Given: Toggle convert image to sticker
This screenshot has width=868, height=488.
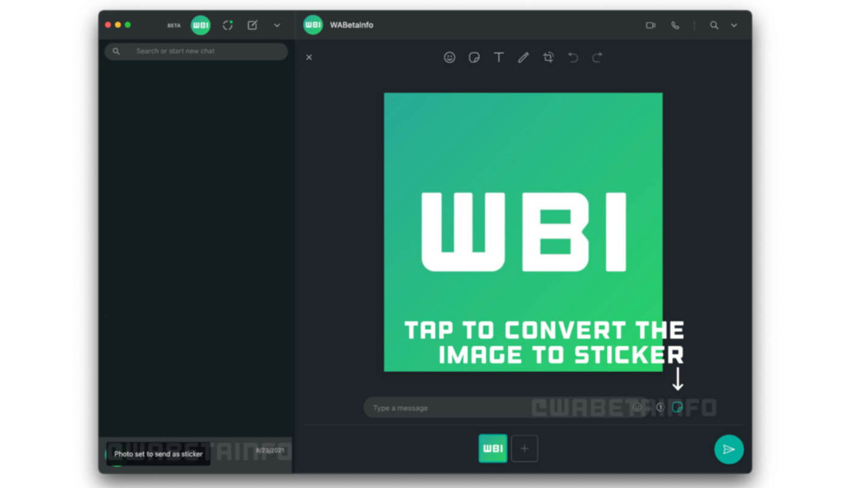Looking at the screenshot, I should point(678,408).
